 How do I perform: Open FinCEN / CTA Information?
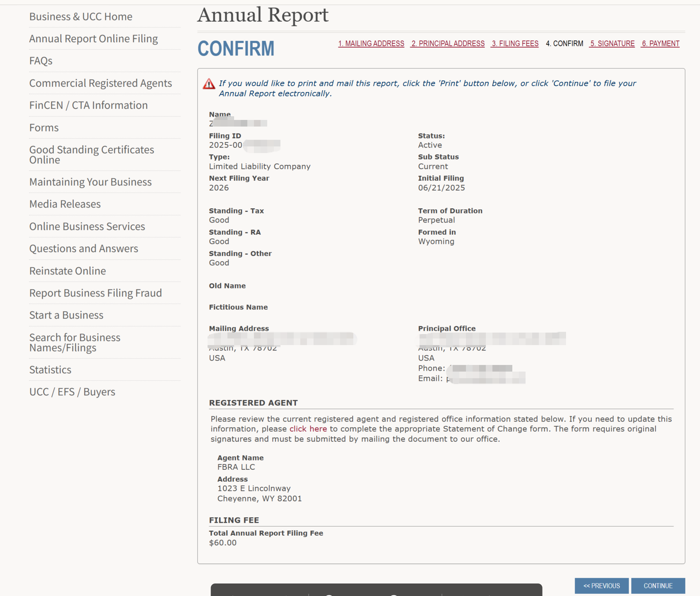pos(88,105)
